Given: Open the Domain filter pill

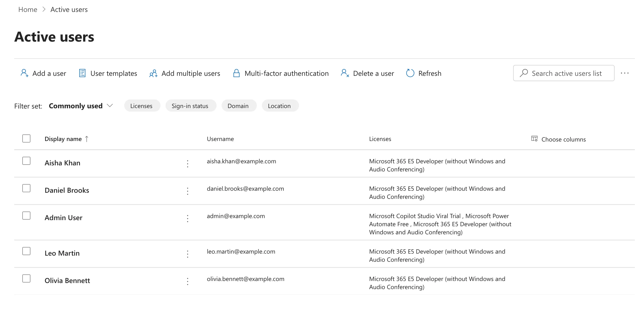Looking at the screenshot, I should point(239,106).
